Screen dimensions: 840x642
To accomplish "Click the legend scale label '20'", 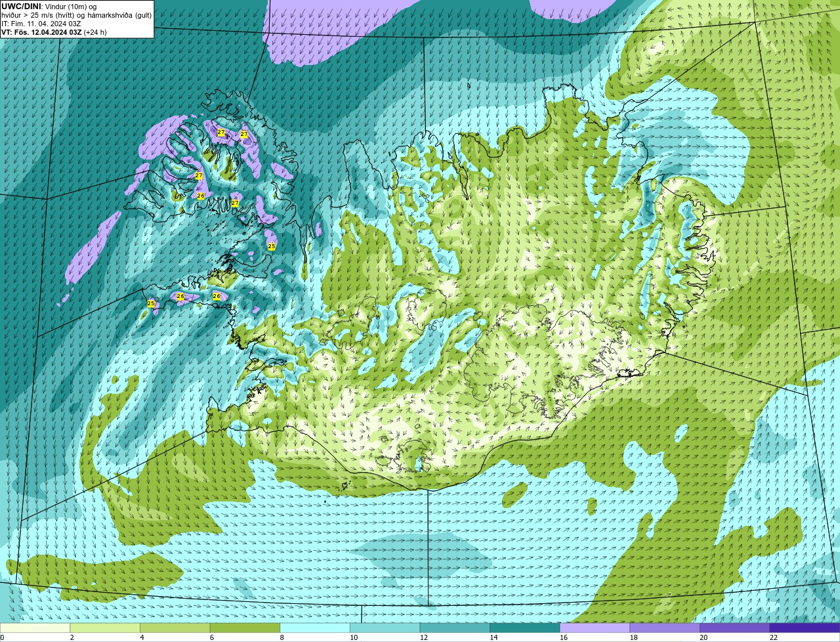I will tap(703, 637).
